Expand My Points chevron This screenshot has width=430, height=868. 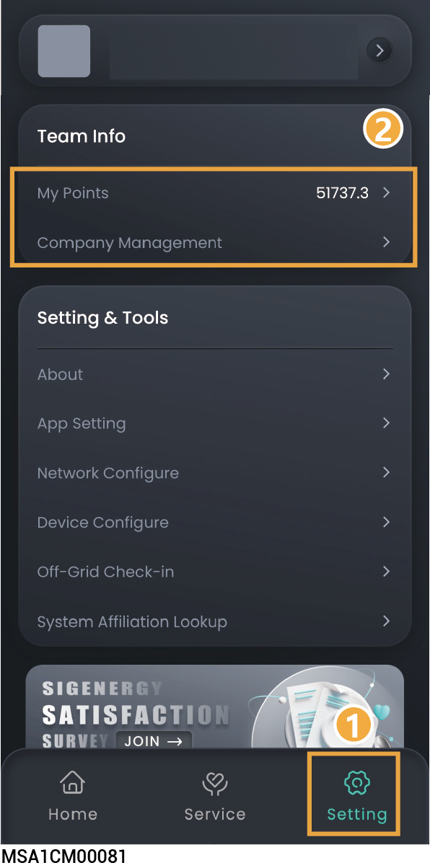click(x=387, y=192)
